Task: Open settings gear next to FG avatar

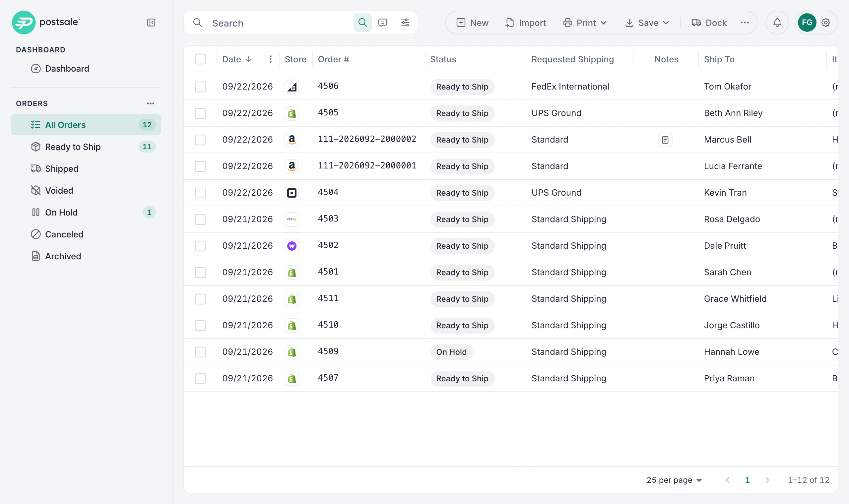Action: (x=826, y=23)
